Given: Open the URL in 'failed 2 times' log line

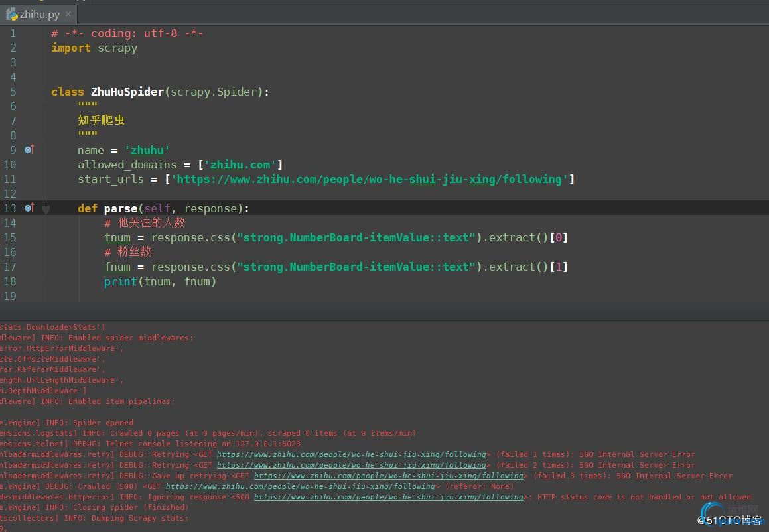Looking at the screenshot, I should (351, 465).
